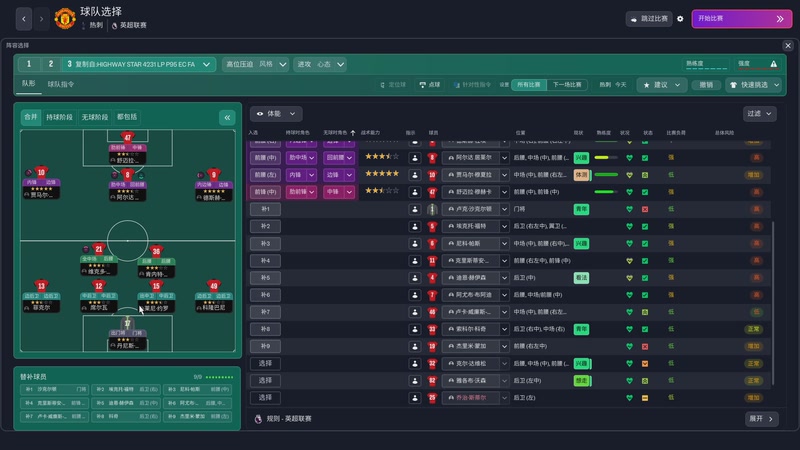
Task: Click the 青年 tag for number 1 goalkeeper
Action: click(582, 209)
